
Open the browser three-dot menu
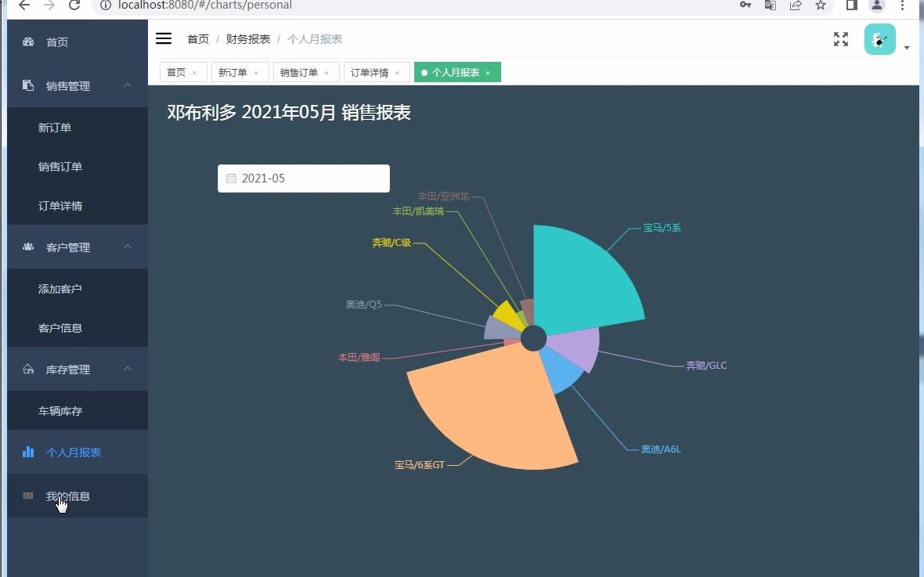[x=902, y=5]
